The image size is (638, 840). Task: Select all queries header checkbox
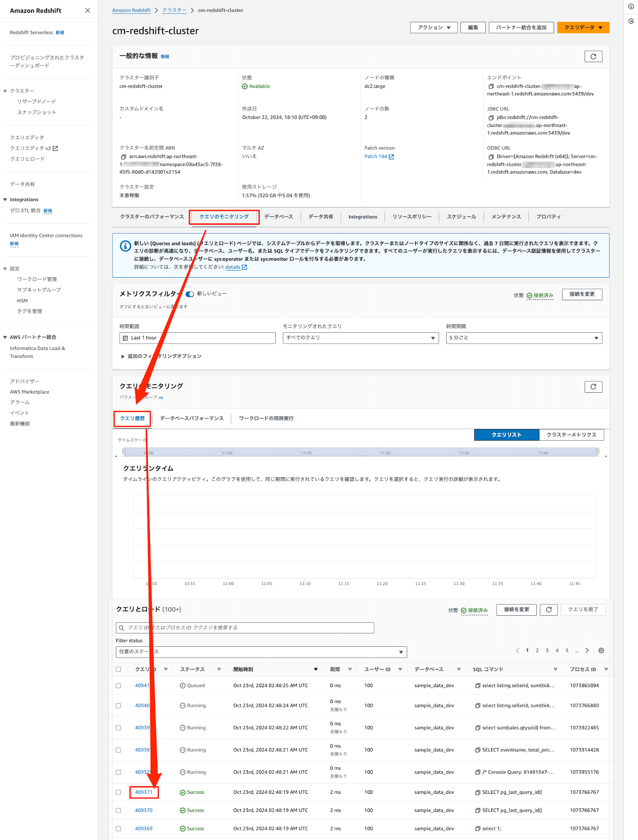pyautogui.click(x=118, y=669)
